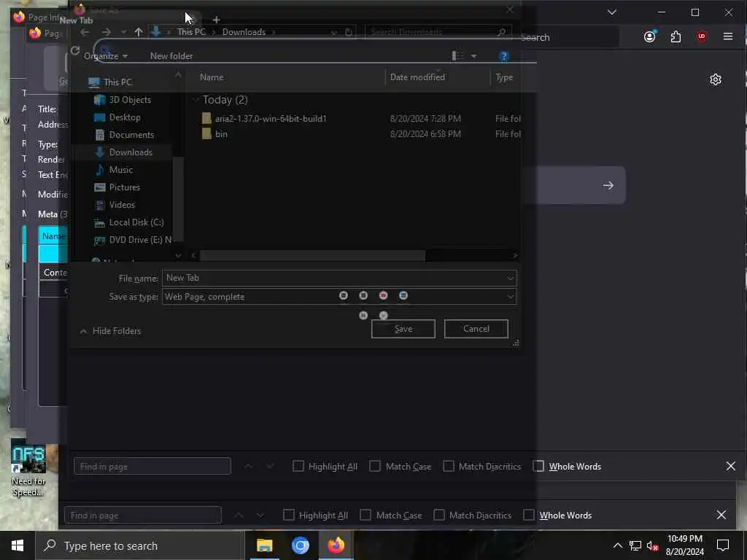Viewport: 747px width, 560px height.
Task: Change the file view layout icon
Action: pos(457,56)
